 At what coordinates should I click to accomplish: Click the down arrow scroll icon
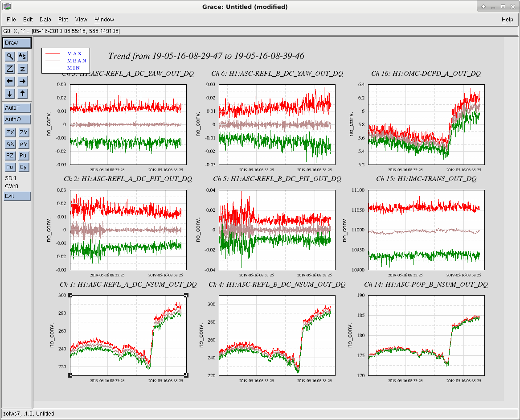[10, 94]
